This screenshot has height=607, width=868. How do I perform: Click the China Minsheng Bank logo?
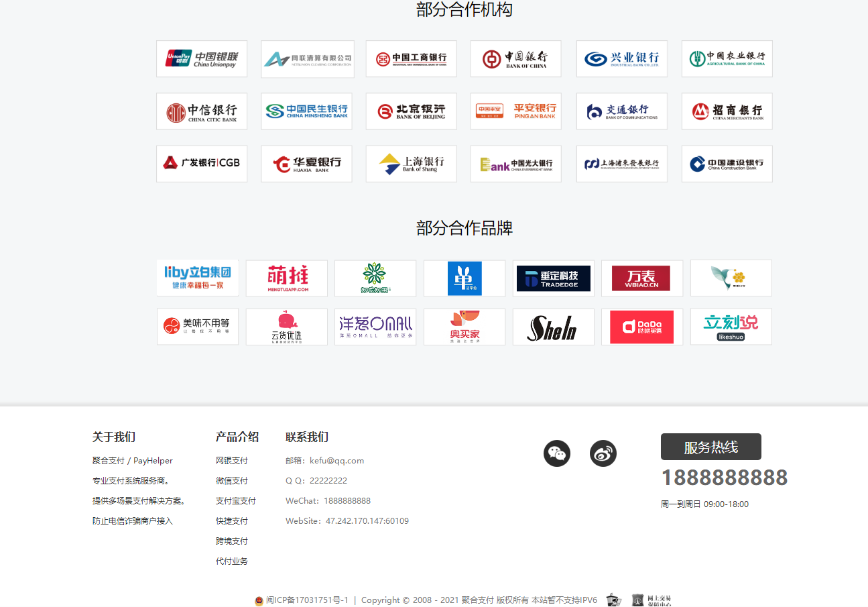(x=306, y=111)
